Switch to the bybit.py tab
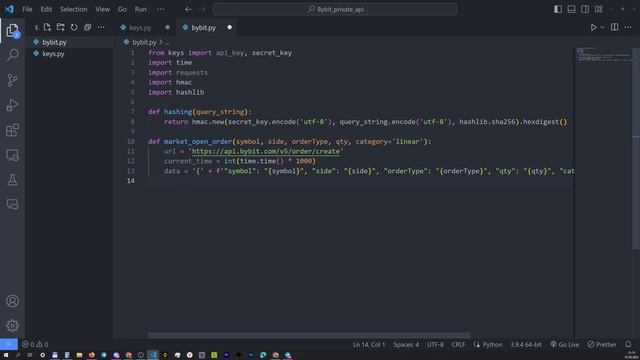 [x=203, y=27]
